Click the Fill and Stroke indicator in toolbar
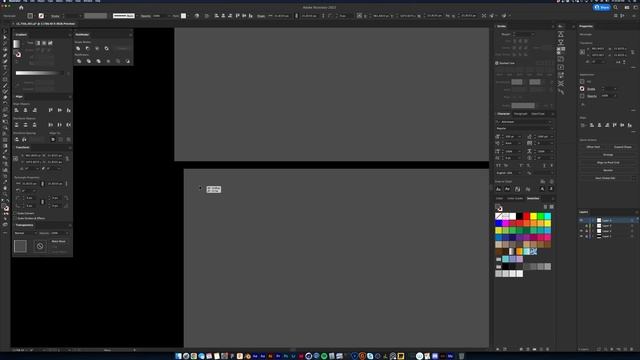The width and height of the screenshot is (640, 360). [x=6, y=207]
